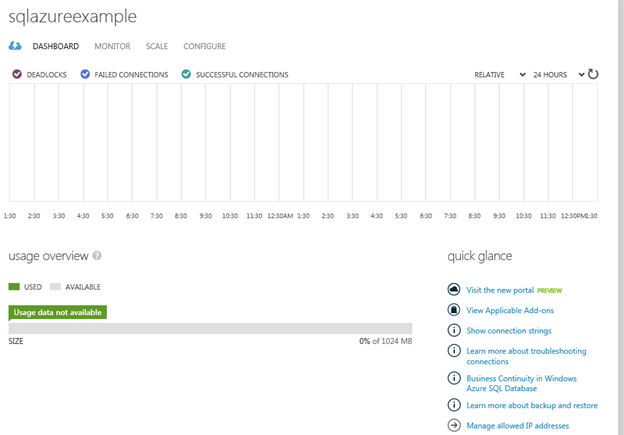Screen dimensions: 624x435
Task: Click the Usage data not available label
Action: (57, 312)
